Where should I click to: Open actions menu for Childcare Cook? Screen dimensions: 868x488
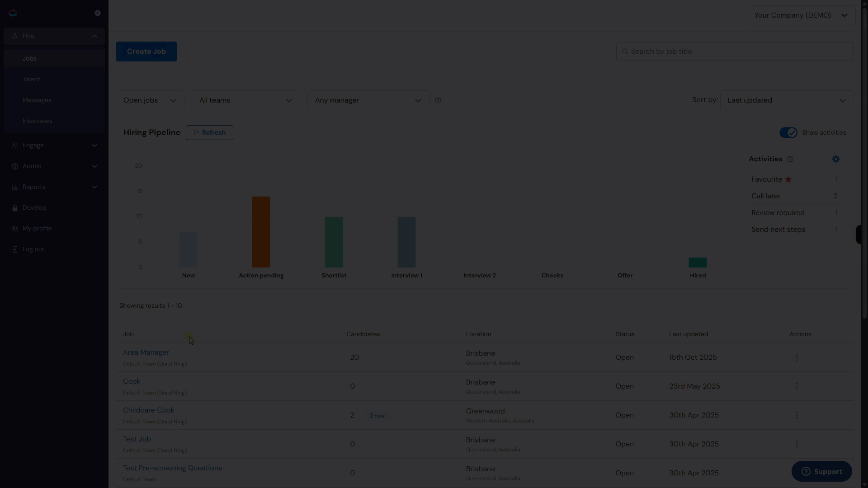pyautogui.click(x=797, y=415)
